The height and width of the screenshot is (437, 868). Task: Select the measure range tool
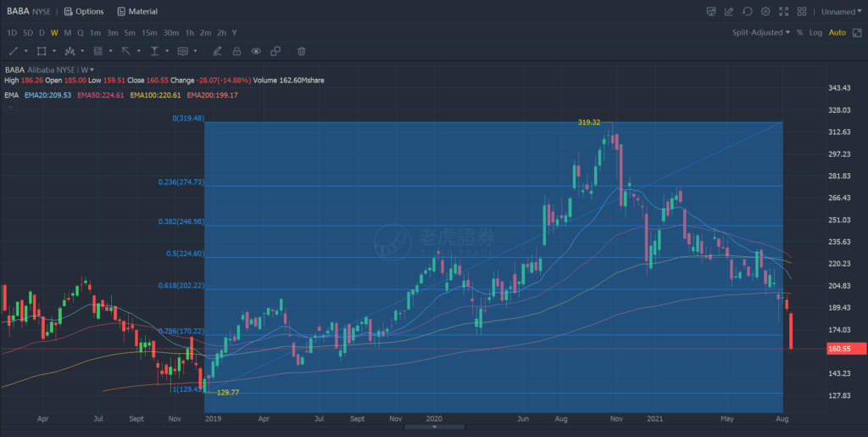pyautogui.click(x=154, y=51)
